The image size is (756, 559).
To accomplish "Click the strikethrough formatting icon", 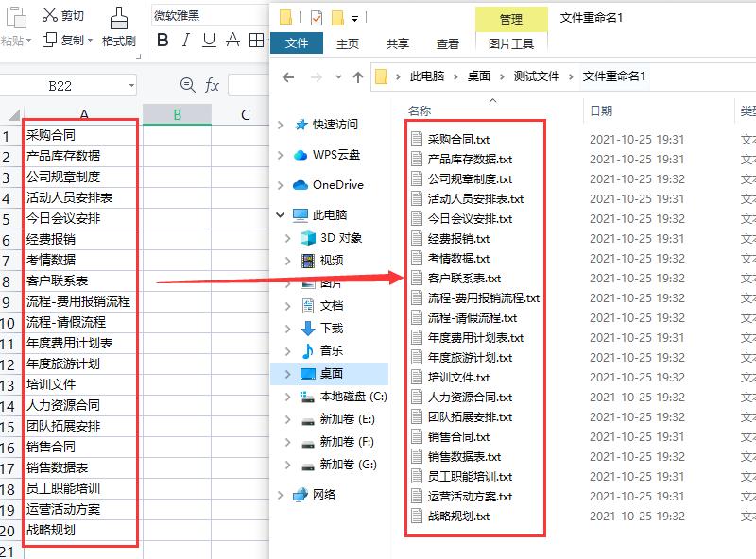I will point(232,41).
